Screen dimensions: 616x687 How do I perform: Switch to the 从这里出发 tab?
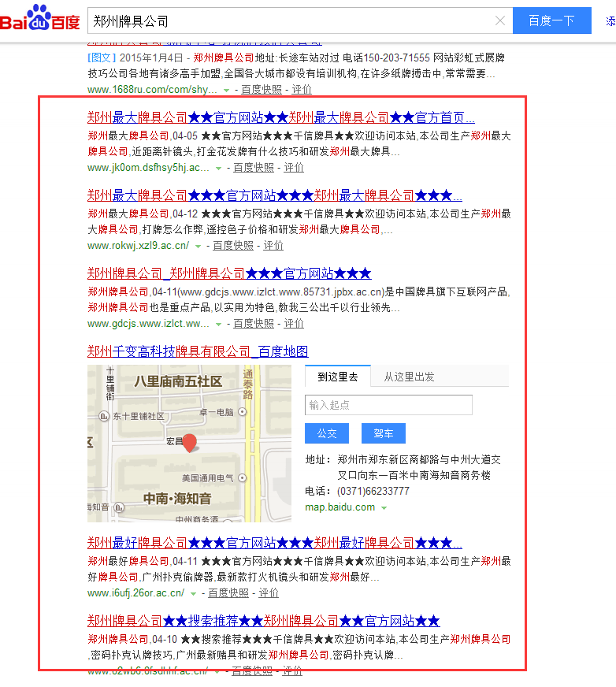point(409,377)
